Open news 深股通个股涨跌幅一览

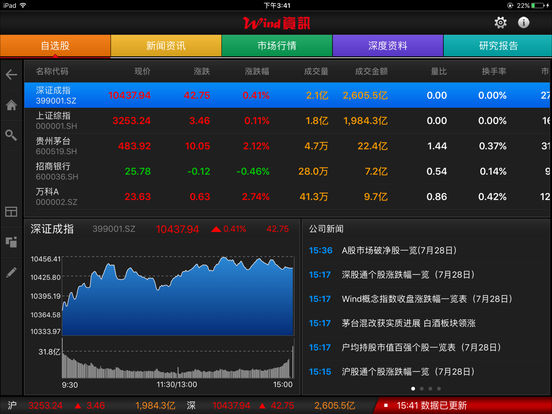click(408, 275)
